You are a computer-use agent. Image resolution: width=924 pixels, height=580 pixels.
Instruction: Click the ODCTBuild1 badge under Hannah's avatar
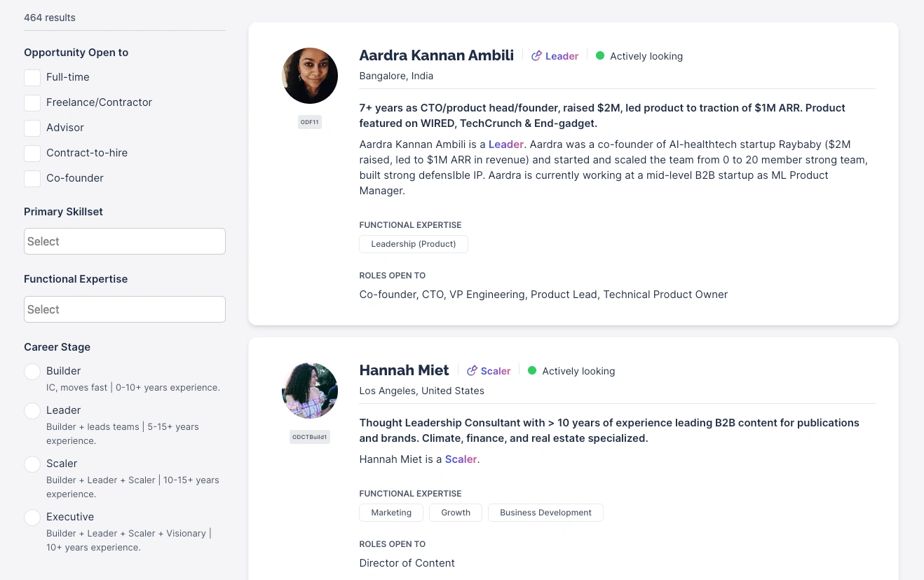point(310,437)
